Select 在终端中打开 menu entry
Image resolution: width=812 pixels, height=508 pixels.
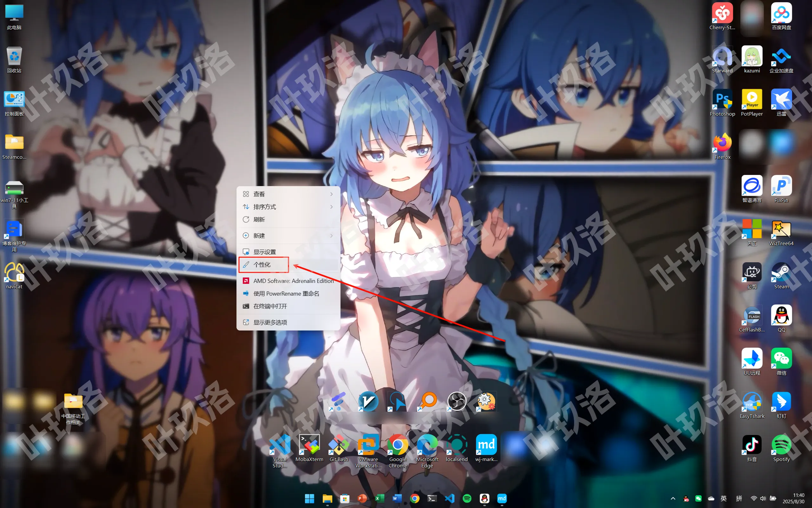tap(288, 306)
